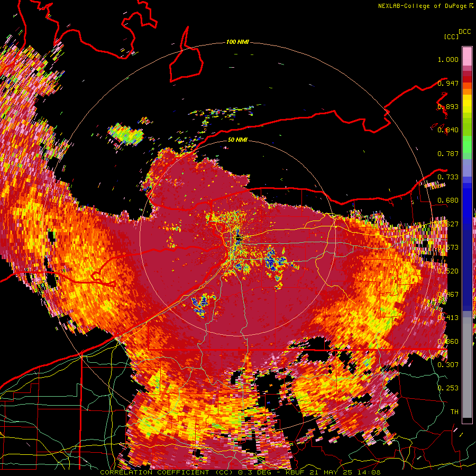476x476 pixels.
Task: Select the 0.733 scale value
Action: tap(448, 177)
